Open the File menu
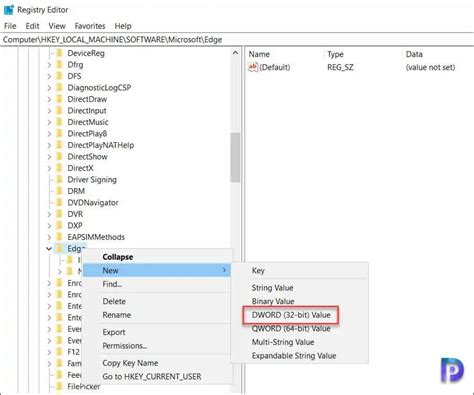 coord(10,26)
